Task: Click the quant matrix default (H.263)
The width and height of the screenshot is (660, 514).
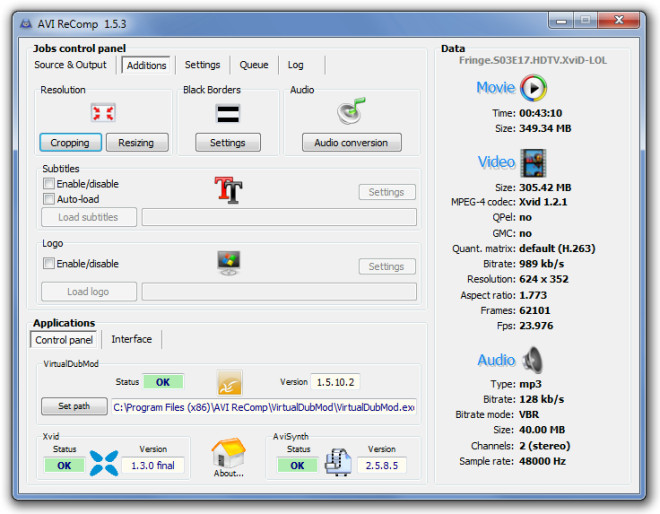Action: coord(557,248)
